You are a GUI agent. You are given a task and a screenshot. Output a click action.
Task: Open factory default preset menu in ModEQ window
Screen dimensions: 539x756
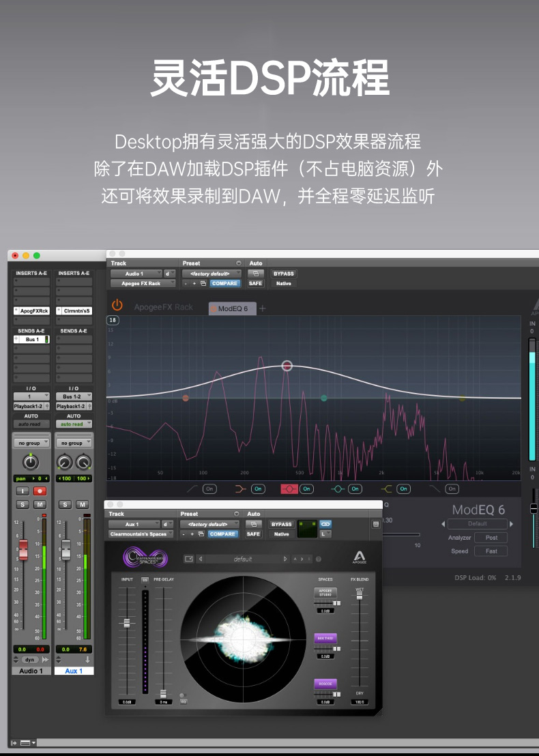212,274
